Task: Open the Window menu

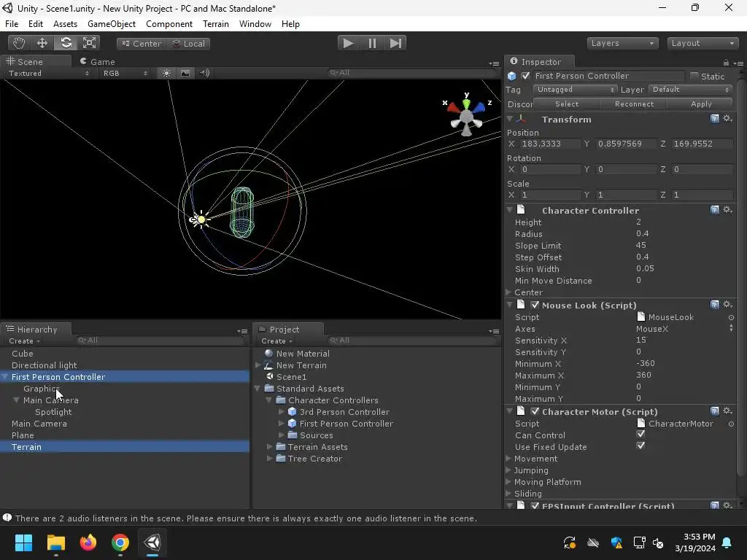Action: [255, 24]
